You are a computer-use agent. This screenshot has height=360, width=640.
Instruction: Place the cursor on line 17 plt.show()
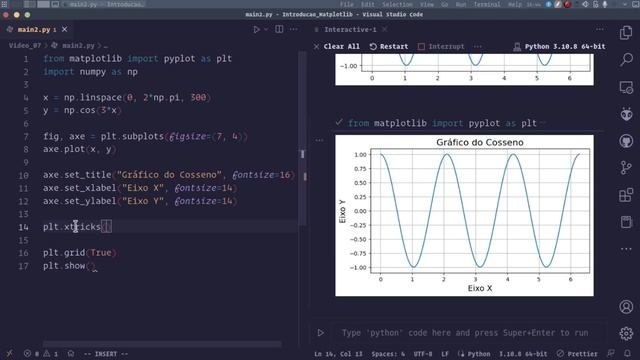click(70, 266)
